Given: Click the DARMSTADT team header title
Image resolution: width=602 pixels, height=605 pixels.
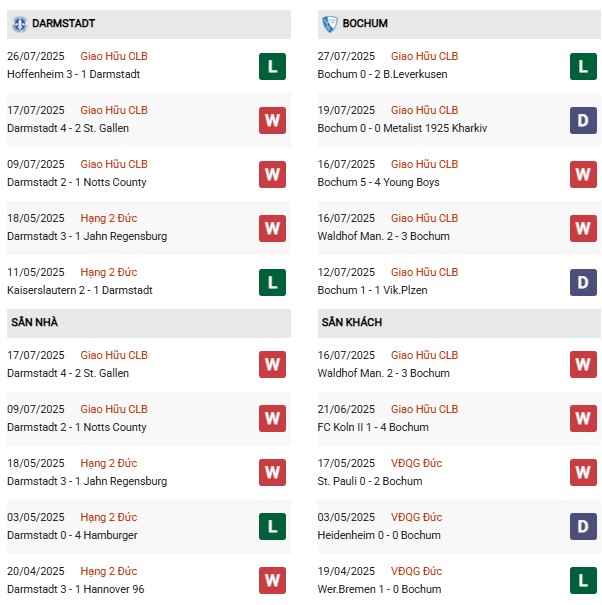Looking at the screenshot, I should point(64,23).
